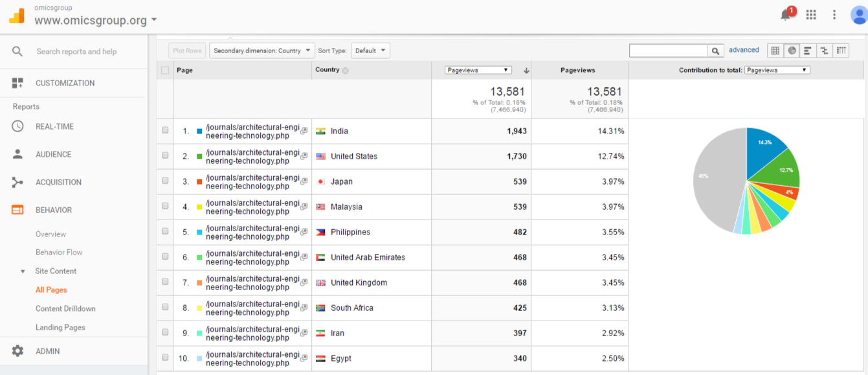This screenshot has height=375, width=868.
Task: Click the Admin gear icon
Action: click(17, 351)
